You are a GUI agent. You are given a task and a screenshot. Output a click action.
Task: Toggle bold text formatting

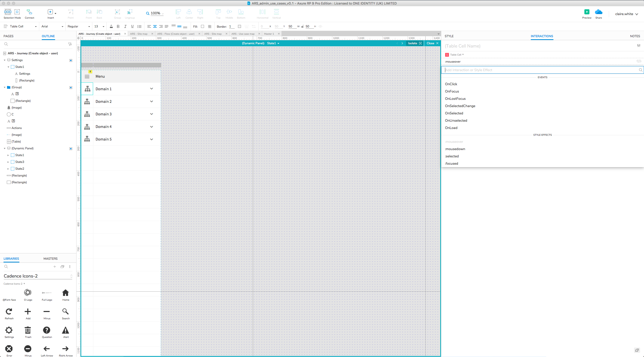(x=118, y=26)
